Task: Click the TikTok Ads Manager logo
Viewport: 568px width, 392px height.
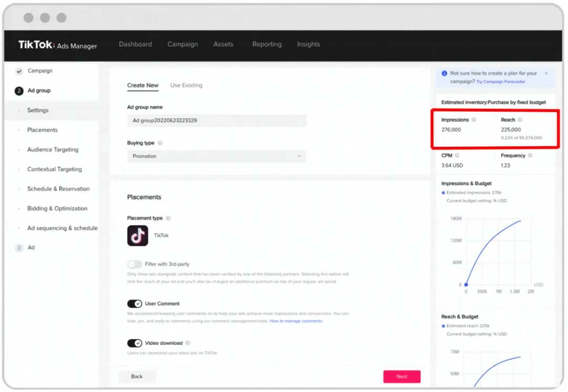Action: point(58,45)
